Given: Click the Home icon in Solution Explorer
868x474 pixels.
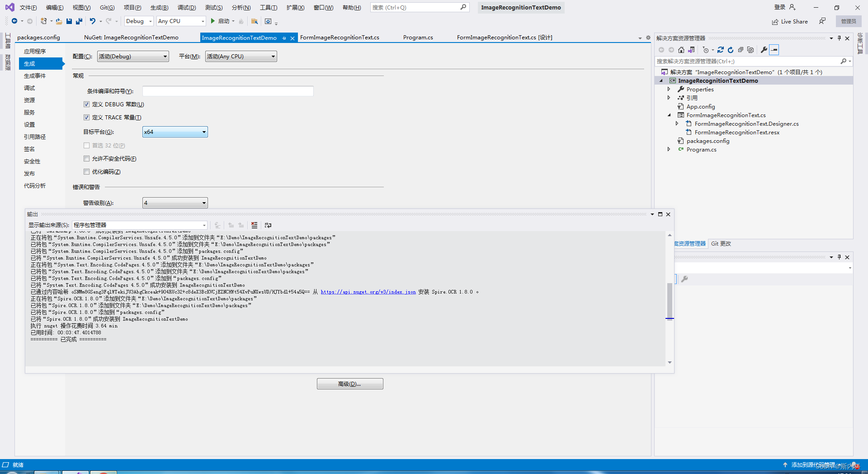Looking at the screenshot, I should coord(681,50).
